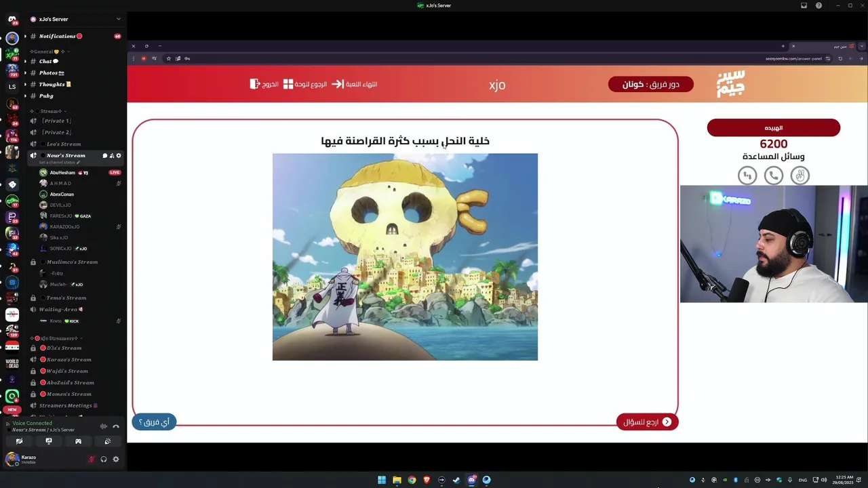Image resolution: width=868 pixels, height=488 pixels.
Task: Open Discord from taskbar
Action: (471, 480)
